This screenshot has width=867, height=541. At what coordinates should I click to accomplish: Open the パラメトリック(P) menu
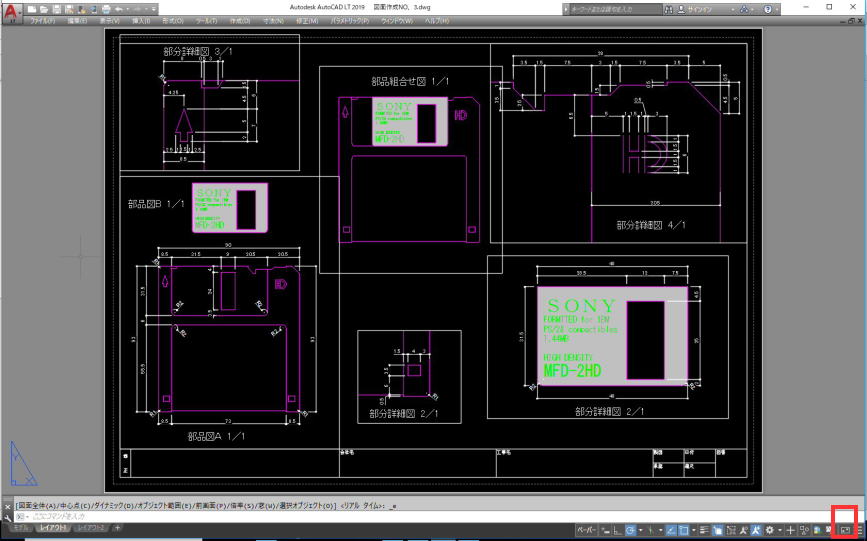tap(349, 21)
